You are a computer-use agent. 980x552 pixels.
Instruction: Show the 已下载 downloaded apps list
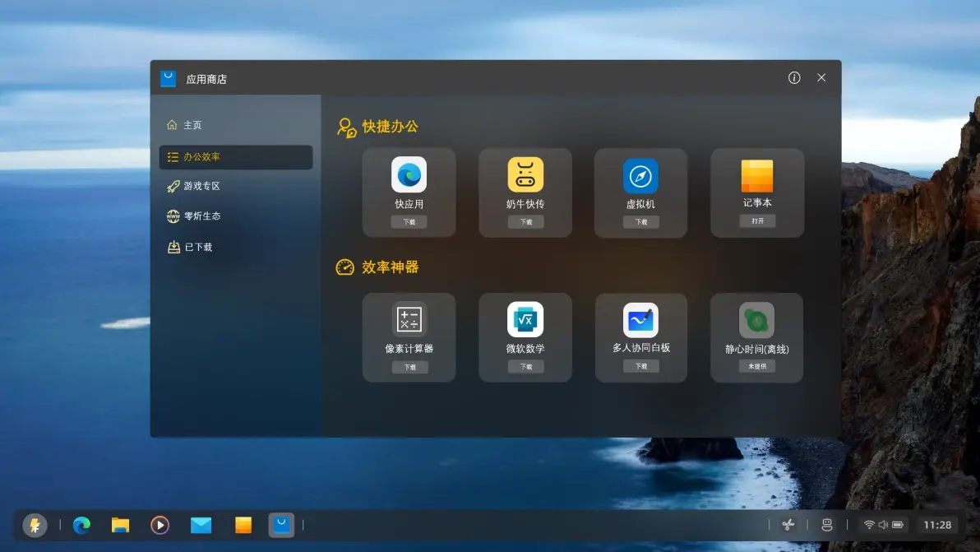point(236,248)
